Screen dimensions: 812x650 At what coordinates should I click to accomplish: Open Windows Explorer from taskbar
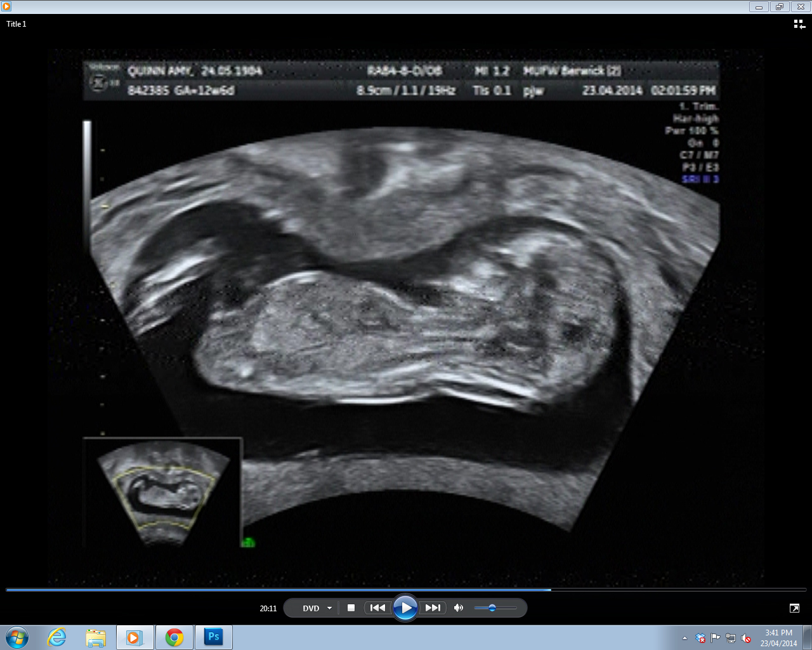(96, 637)
